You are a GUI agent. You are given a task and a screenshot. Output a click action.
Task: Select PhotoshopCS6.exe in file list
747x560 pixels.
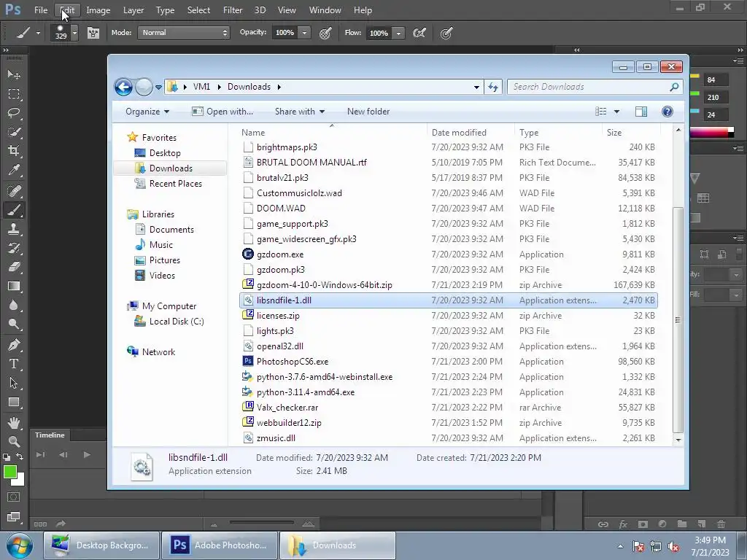tap(449, 362)
